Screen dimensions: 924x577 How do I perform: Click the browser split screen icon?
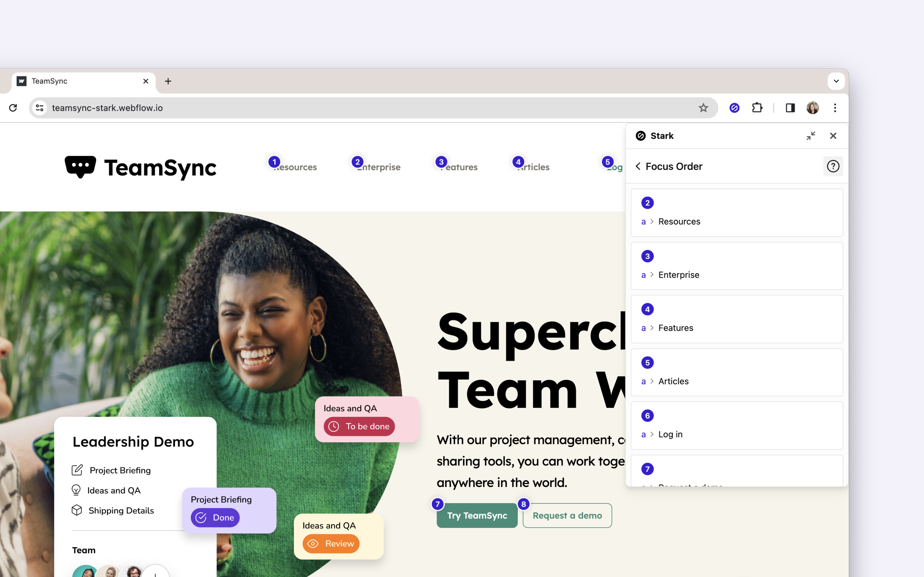coord(790,108)
